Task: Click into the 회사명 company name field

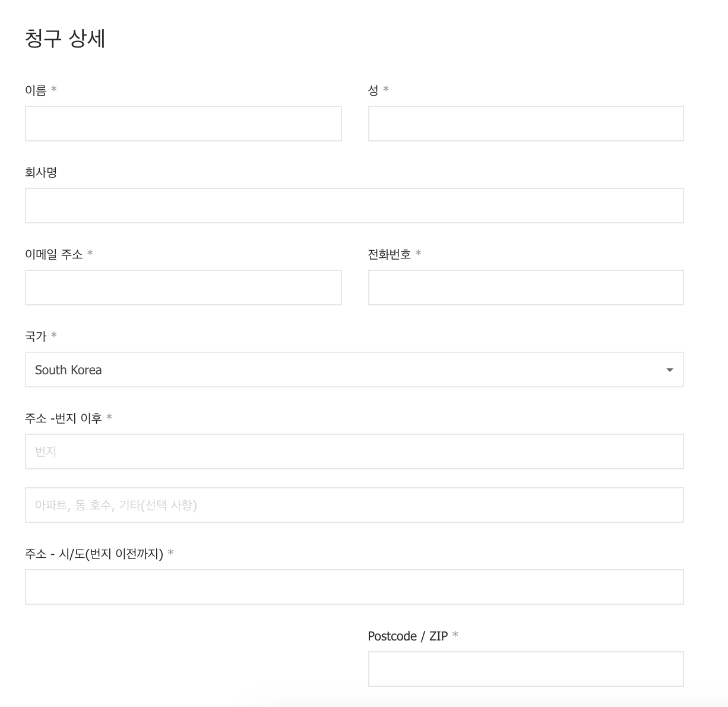Action: [x=354, y=206]
